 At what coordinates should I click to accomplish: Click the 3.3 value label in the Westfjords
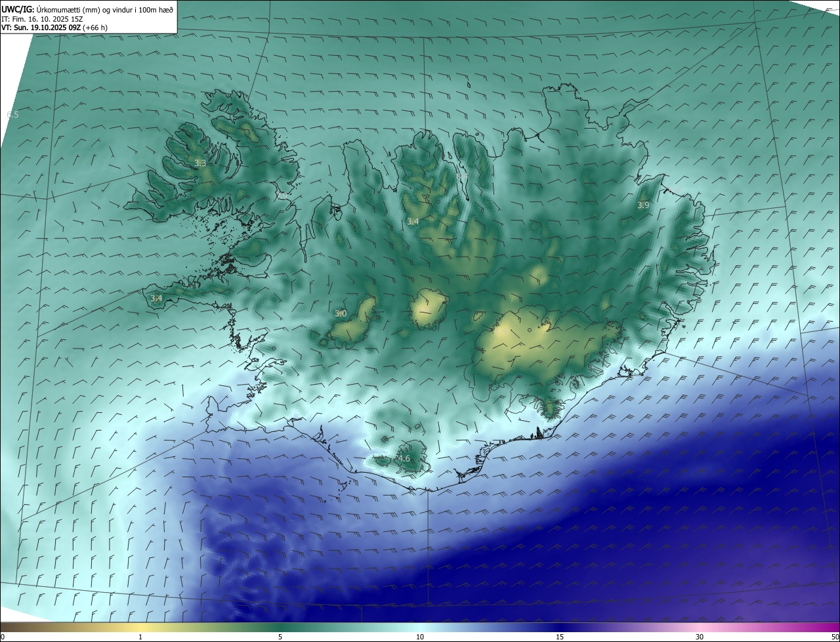tap(200, 163)
